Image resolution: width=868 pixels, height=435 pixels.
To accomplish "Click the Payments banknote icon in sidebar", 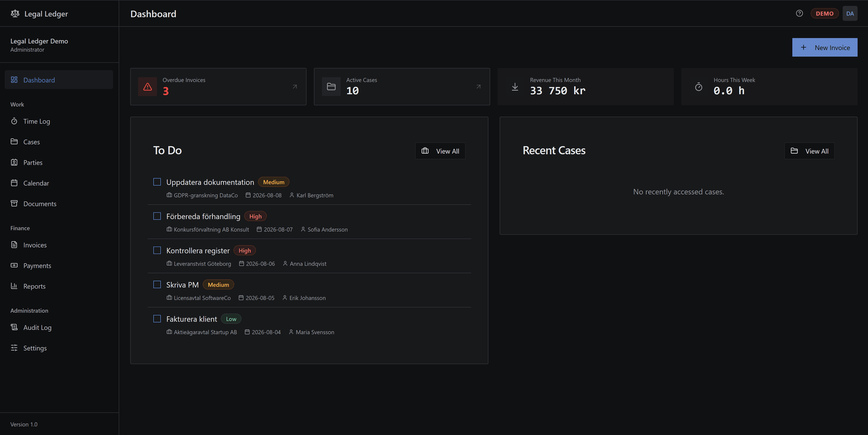I will [x=14, y=265].
